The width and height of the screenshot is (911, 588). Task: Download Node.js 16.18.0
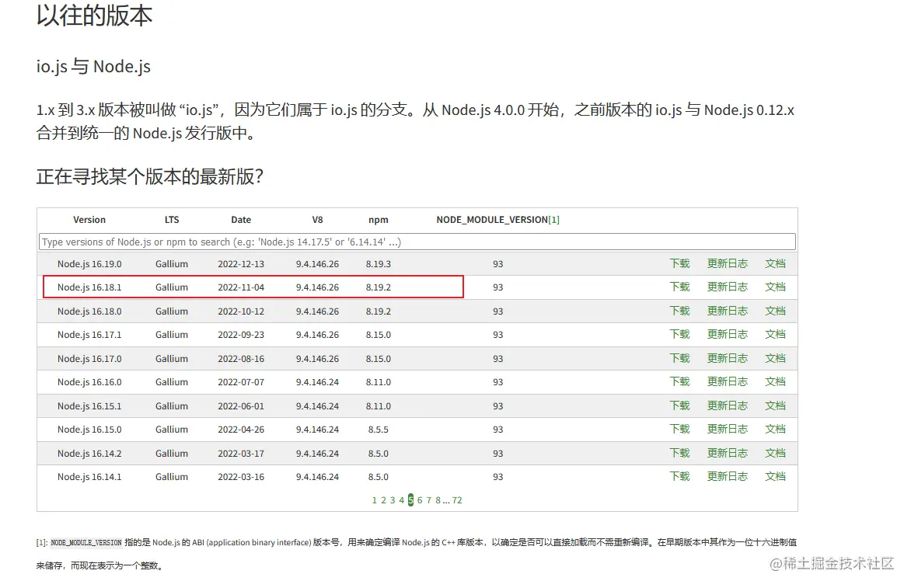pos(679,311)
